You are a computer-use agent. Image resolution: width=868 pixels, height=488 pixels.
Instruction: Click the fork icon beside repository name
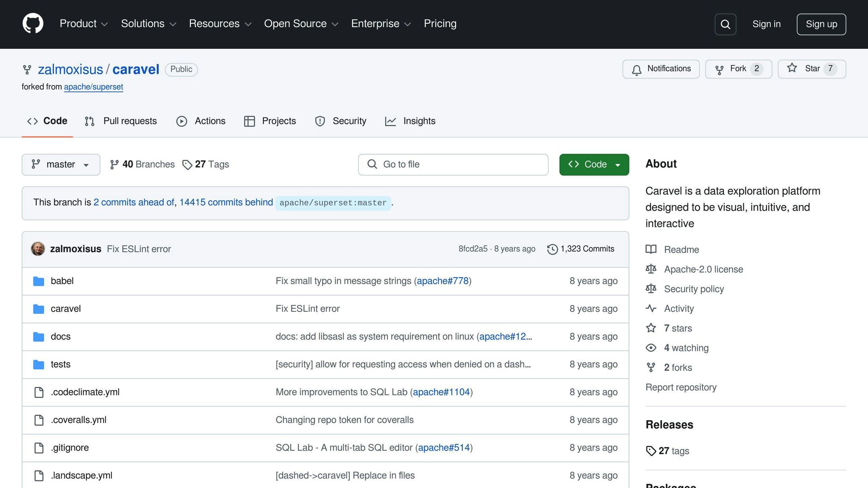tap(27, 69)
